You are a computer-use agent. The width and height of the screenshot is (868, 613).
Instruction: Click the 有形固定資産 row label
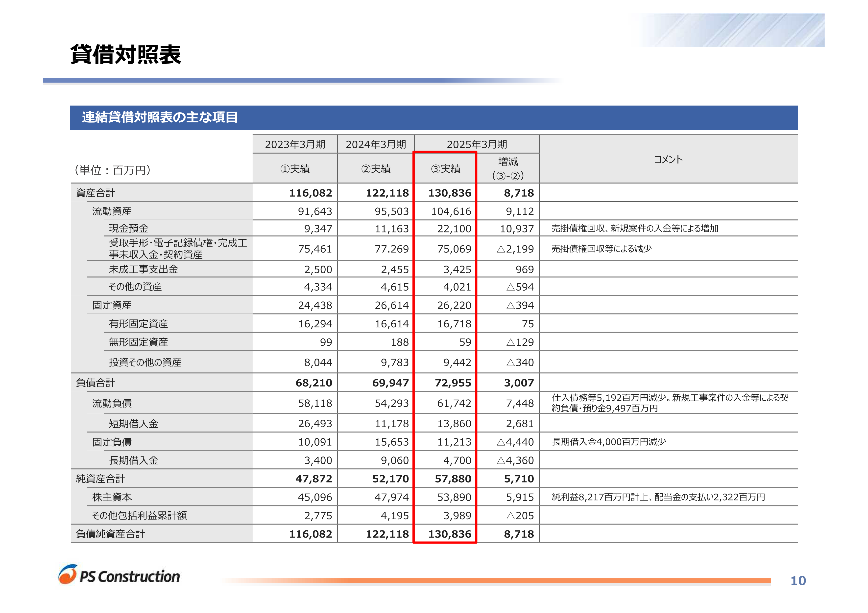click(x=138, y=324)
